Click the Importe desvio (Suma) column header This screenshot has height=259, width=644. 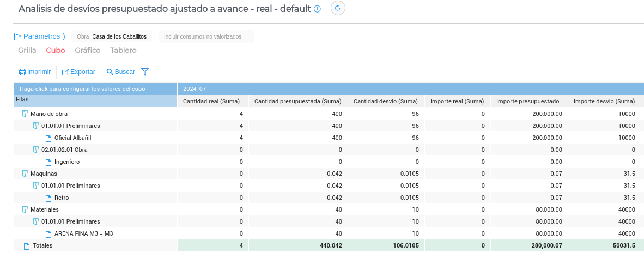604,101
